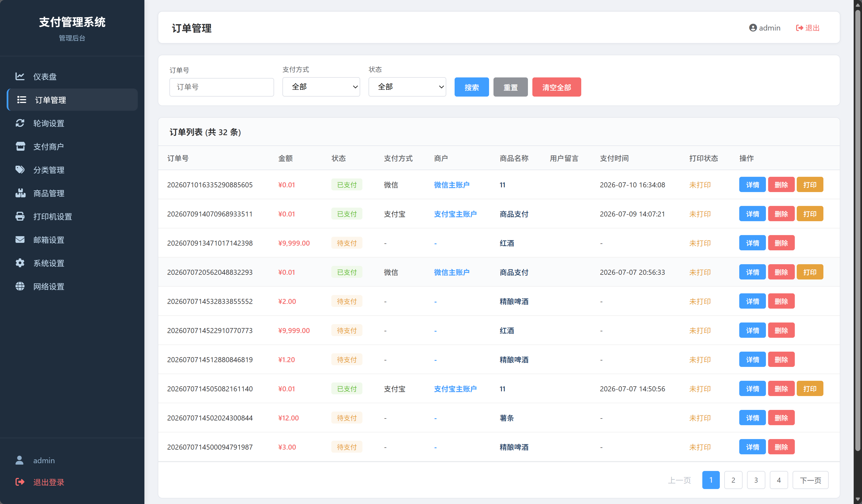Open 邮箱设置 menu item
This screenshot has width=862, height=504.
[72, 239]
